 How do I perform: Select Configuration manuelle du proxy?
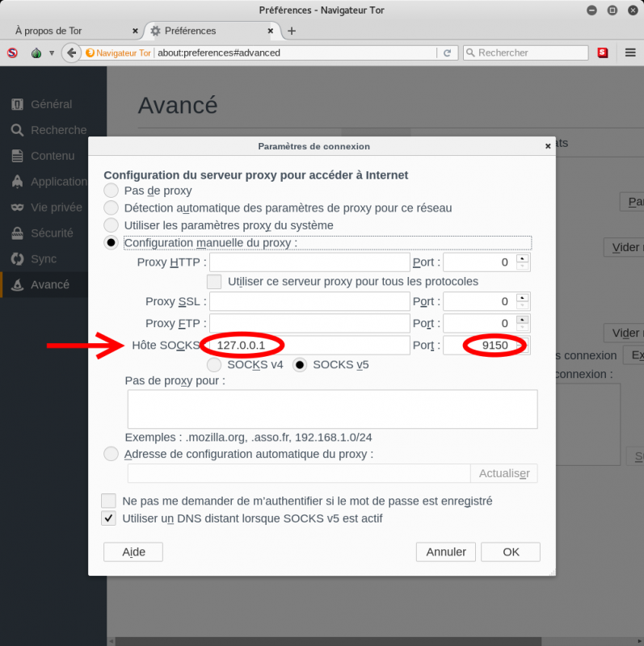tap(111, 243)
